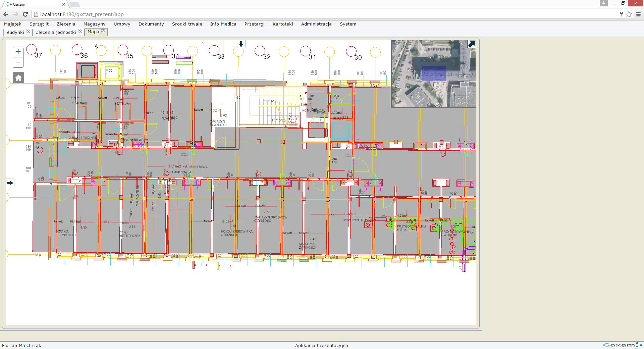This screenshot has height=349, width=644.
Task: Switch to the Zlecenia jednostki tab
Action: coord(56,32)
